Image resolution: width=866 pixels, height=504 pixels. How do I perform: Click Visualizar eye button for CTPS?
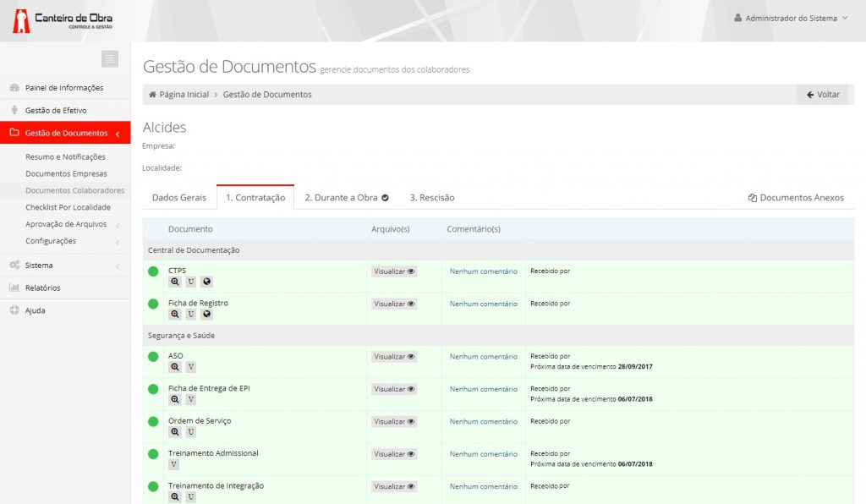pyautogui.click(x=394, y=271)
